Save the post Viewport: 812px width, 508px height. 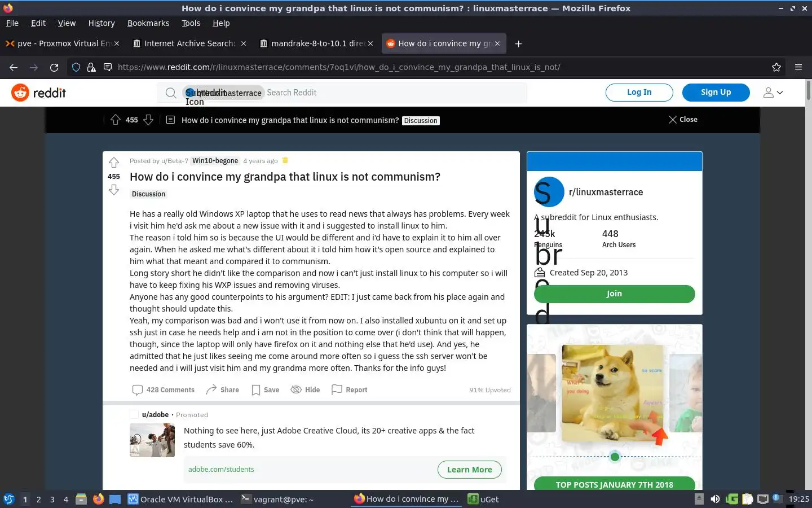(266, 390)
